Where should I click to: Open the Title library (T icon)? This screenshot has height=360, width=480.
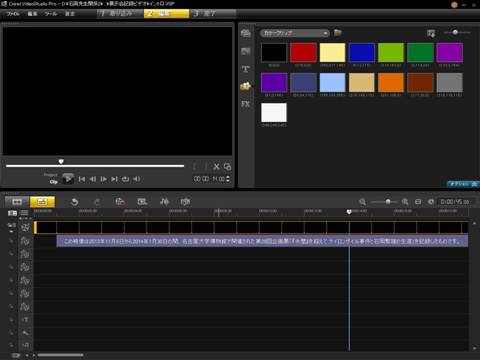coord(246,69)
